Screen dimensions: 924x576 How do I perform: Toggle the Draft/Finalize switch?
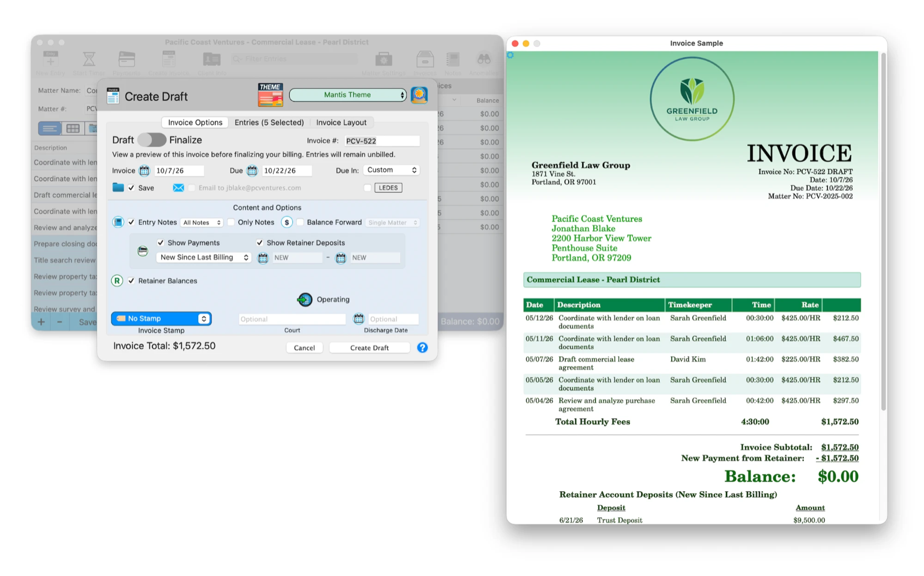click(x=152, y=140)
